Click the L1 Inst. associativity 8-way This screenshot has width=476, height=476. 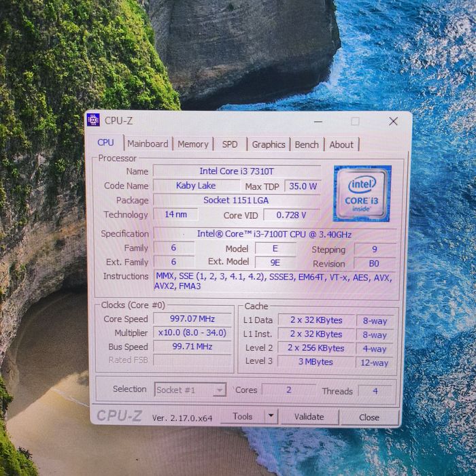coord(375,335)
